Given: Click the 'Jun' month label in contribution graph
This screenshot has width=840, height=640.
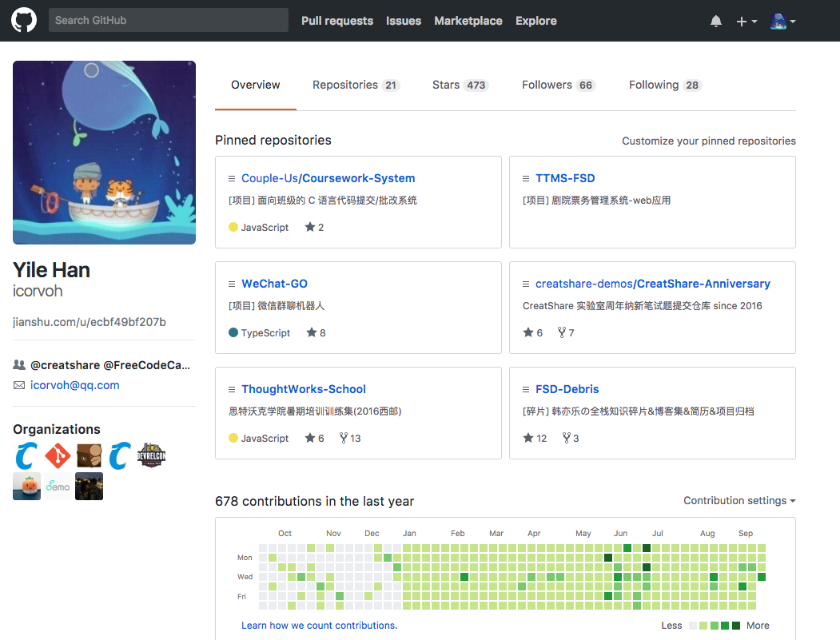Looking at the screenshot, I should (620, 534).
